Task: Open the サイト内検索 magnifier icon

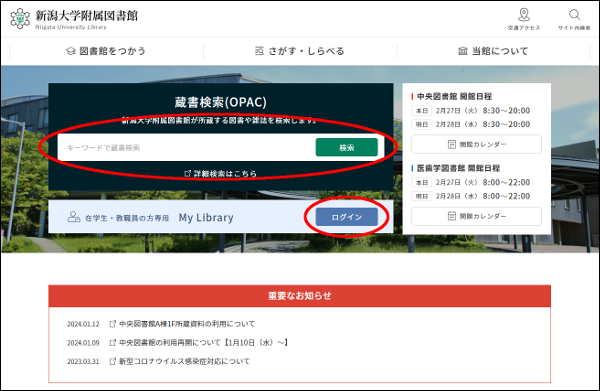Action: click(574, 15)
